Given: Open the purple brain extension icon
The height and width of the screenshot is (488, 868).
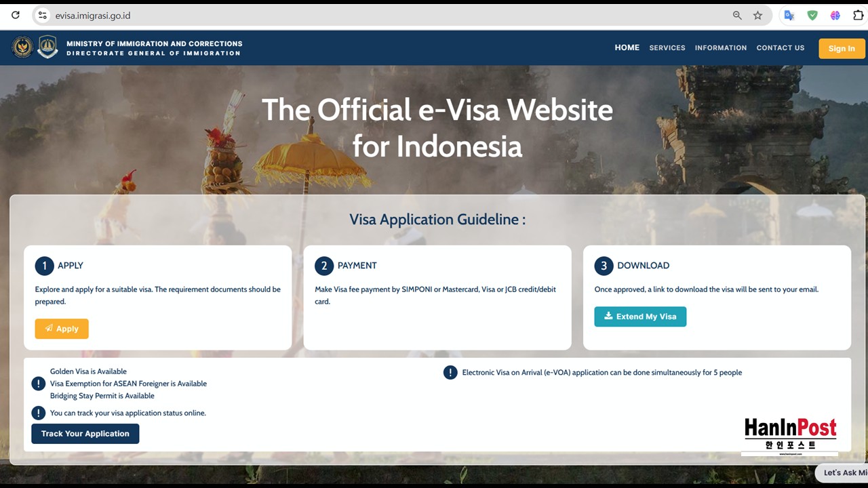Looking at the screenshot, I should tap(835, 15).
